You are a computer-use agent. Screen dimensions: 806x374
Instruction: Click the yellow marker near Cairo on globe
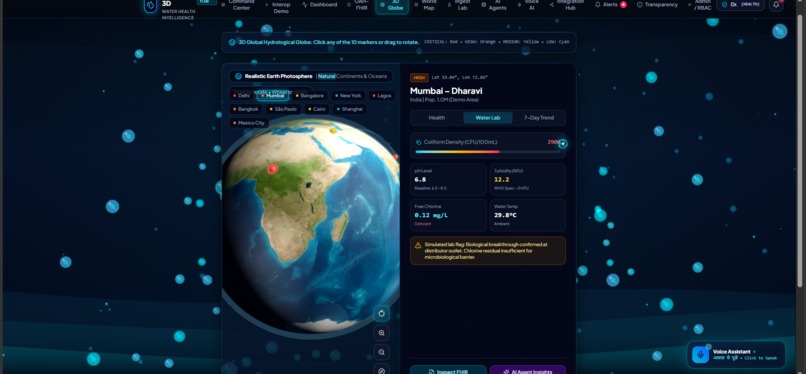(333, 131)
